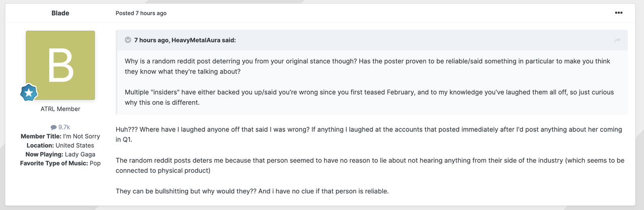Click the speech bubble post count icon
The image size is (644, 210).
point(53,127)
